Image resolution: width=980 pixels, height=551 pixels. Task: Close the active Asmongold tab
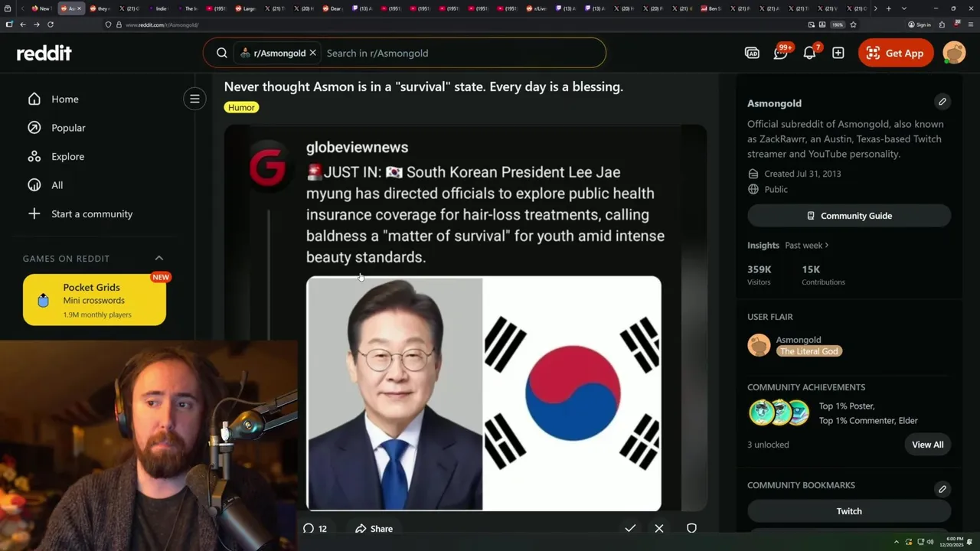click(79, 8)
